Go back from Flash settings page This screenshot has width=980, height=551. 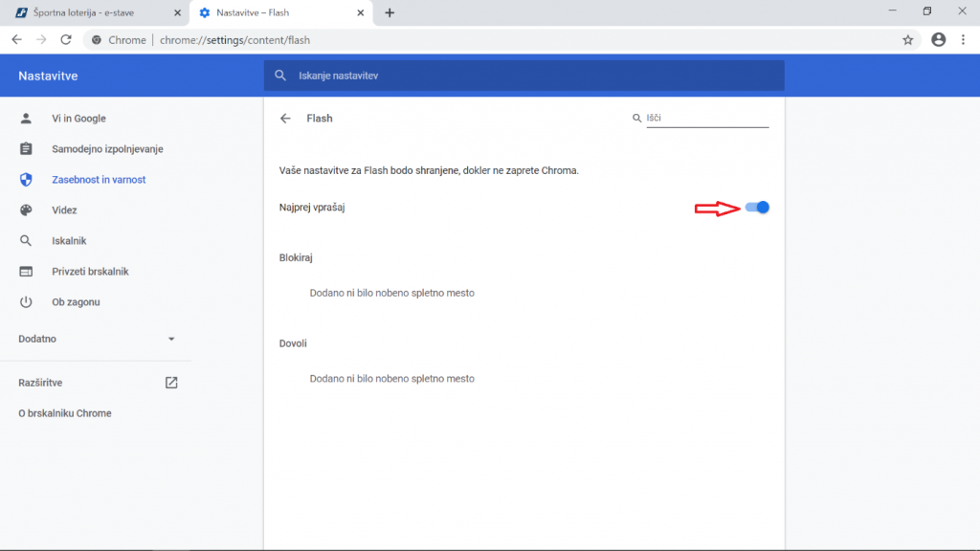point(285,118)
